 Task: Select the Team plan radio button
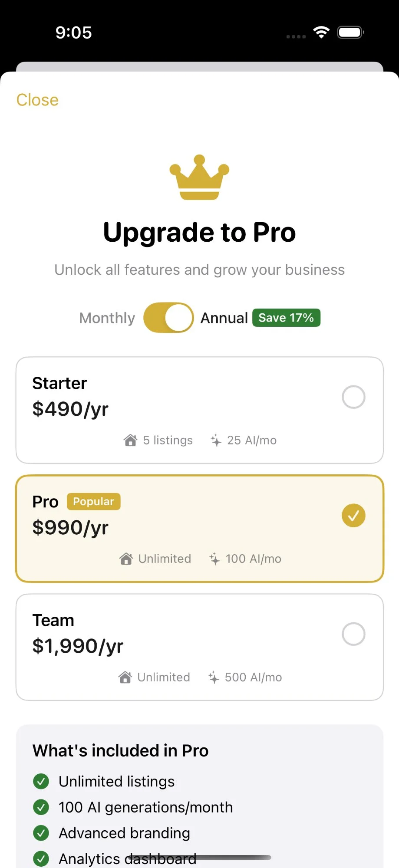tap(353, 634)
